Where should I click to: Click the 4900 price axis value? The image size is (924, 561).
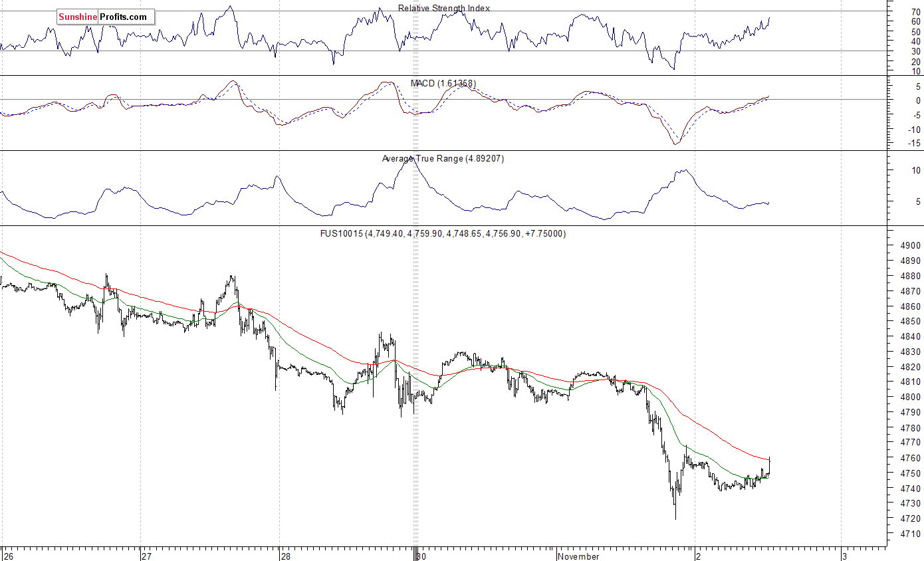coord(910,245)
